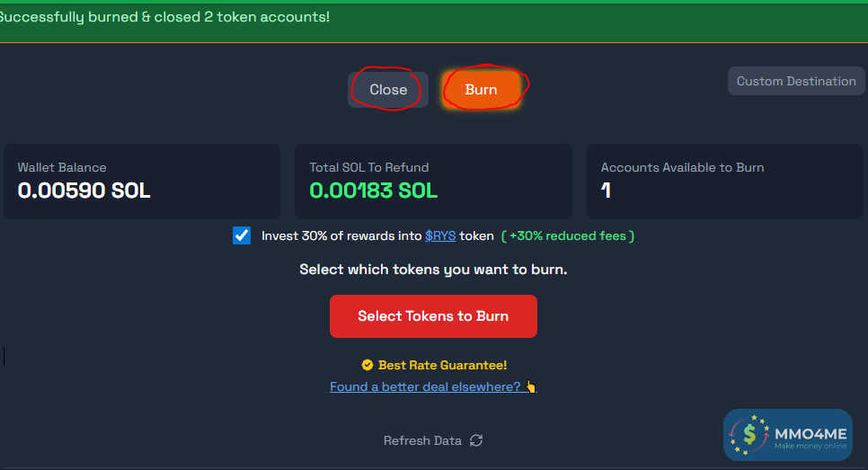Viewport: 868px width, 470px height.
Task: Open "Found a better deal elsewhere?" link
Action: (425, 387)
